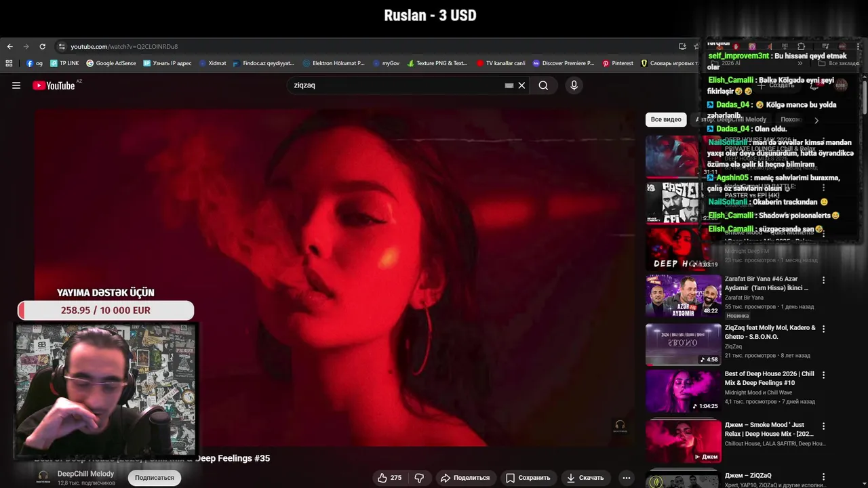Go back with the browser back arrow
The image size is (868, 488).
[9, 47]
